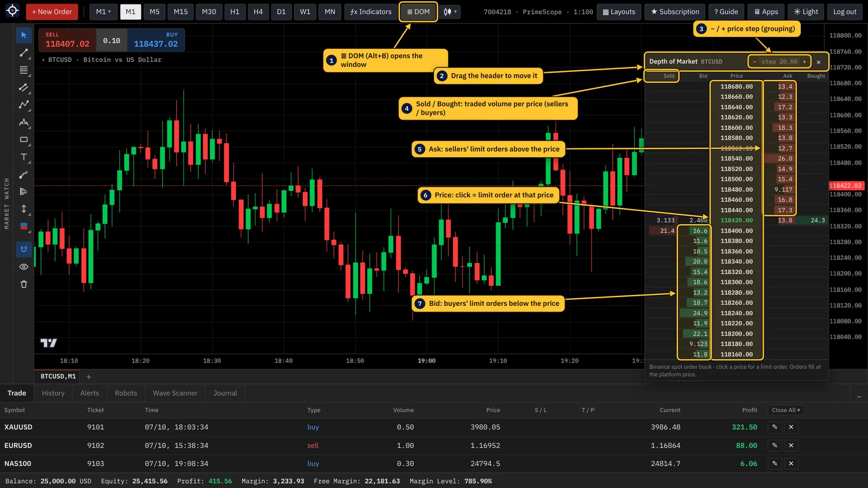Toggle drawings visibility eye icon
The width and height of the screenshot is (868, 488).
coord(24,267)
